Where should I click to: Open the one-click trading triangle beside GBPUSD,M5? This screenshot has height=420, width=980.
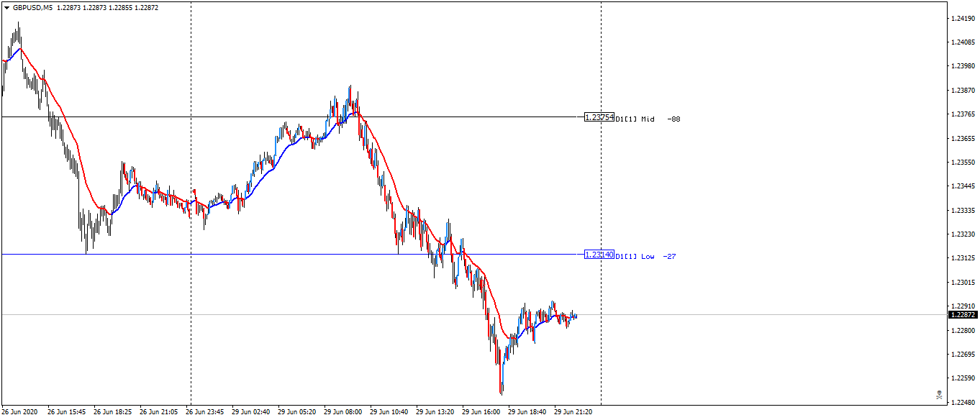6,7
